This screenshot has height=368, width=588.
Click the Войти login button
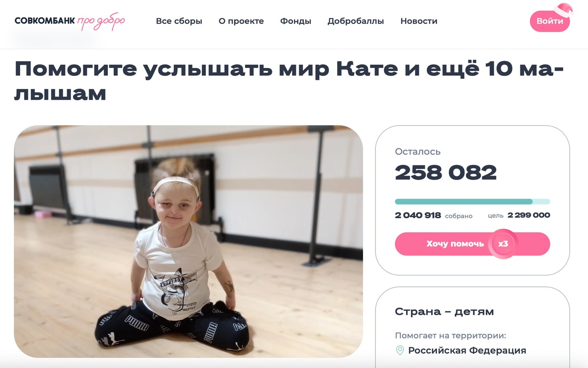point(550,21)
